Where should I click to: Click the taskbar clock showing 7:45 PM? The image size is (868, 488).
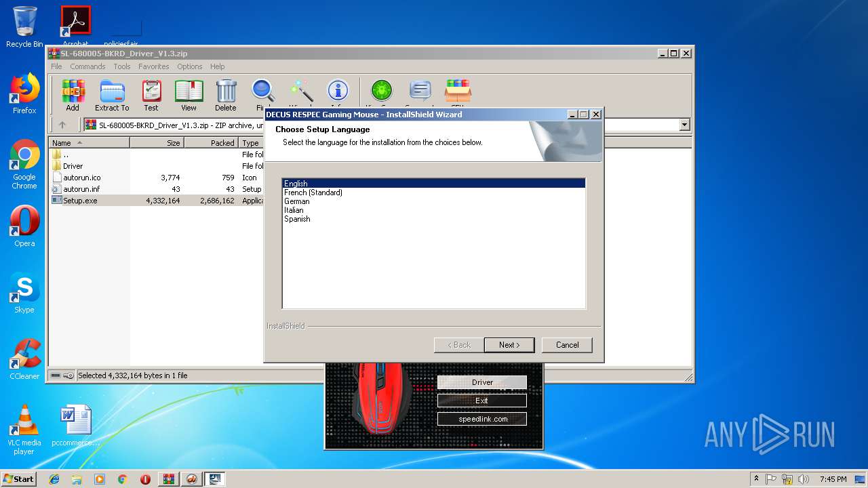833,479
